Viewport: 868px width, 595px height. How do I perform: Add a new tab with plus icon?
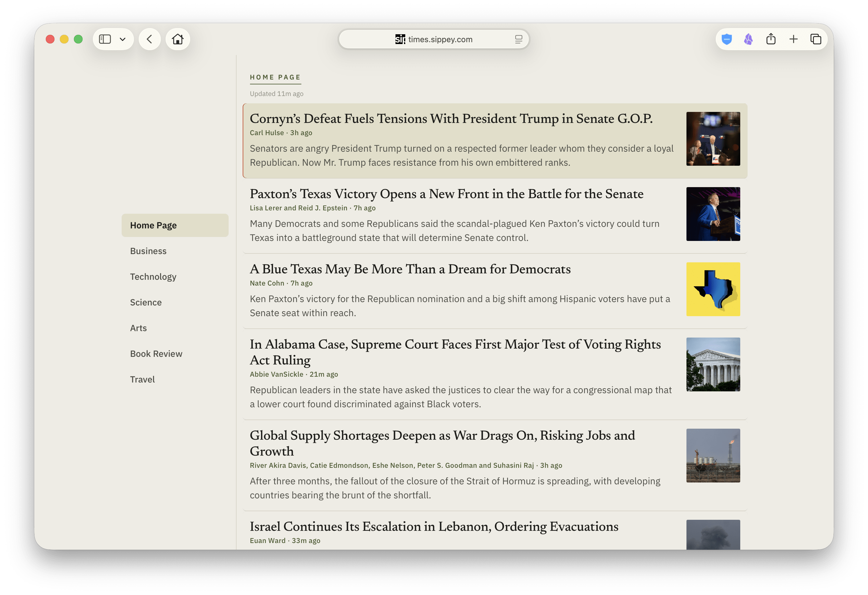[793, 39]
